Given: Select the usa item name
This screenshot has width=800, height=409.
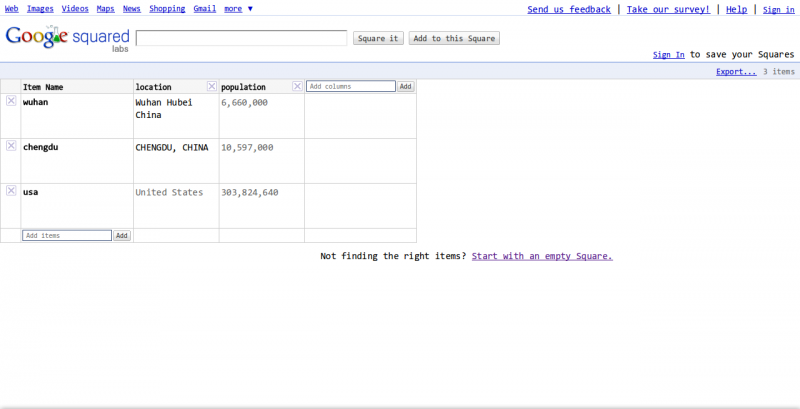Looking at the screenshot, I should click(30, 192).
